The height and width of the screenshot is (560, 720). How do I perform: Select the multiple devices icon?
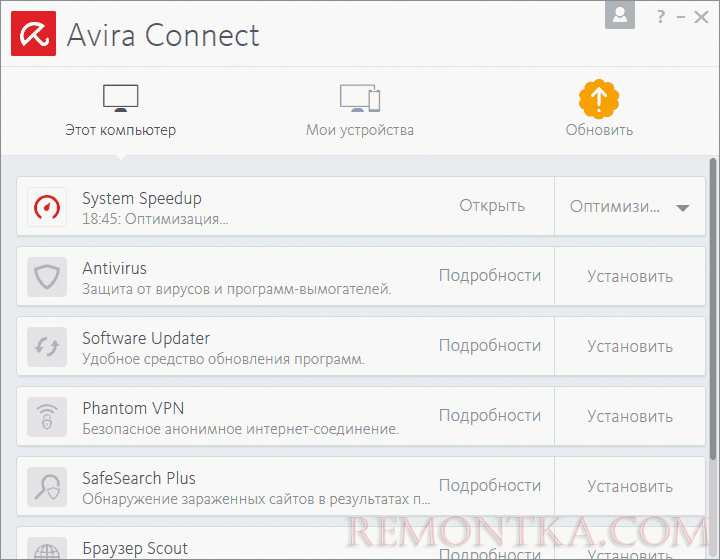click(x=360, y=98)
